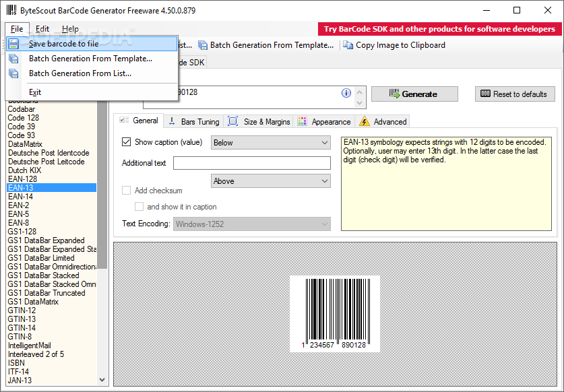Viewport: 564px width, 392px height.
Task: Select EAN-8 symbology
Action: (19, 223)
